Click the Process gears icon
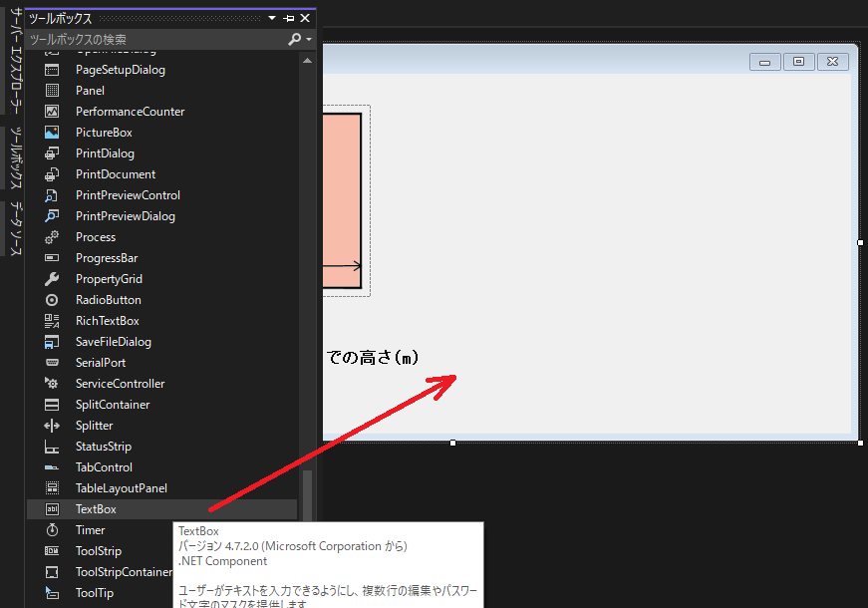Screen dimensions: 868x608 tap(52, 237)
